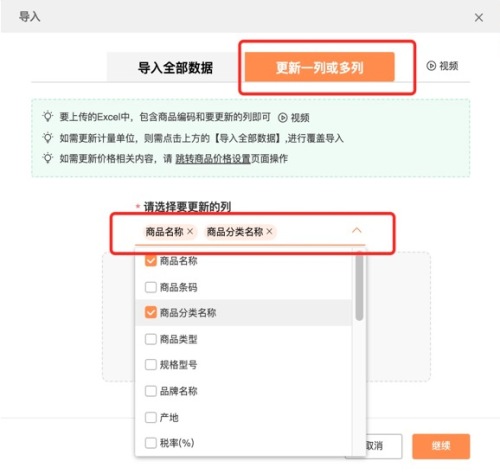Tick the 商品类型 checkbox
Viewport: 500px width, 474px height.
[x=151, y=339]
